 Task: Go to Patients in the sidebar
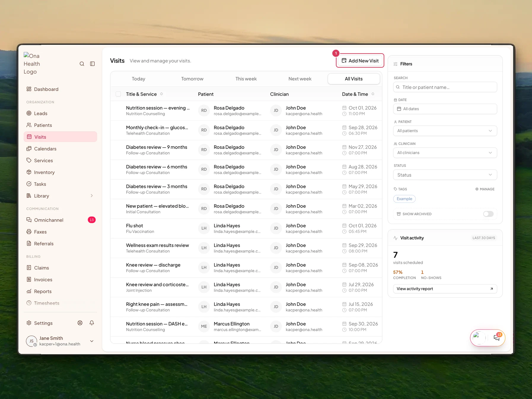click(x=60, y=125)
